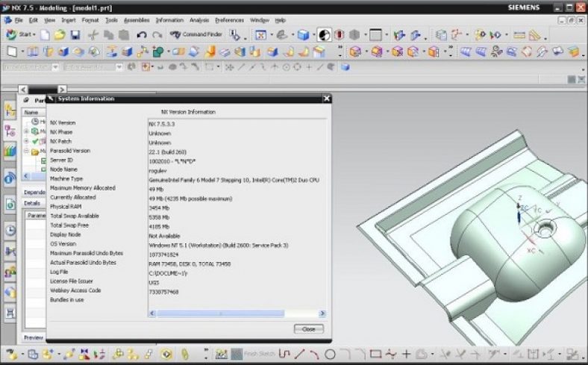Click the Open folder icon in toolbar
The height and width of the screenshot is (365, 588).
pyautogui.click(x=59, y=35)
